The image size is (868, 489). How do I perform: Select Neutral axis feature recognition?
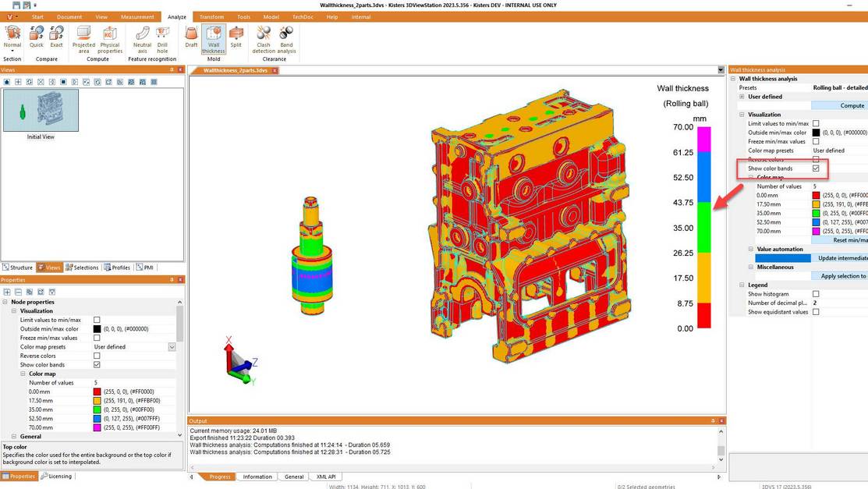(x=142, y=40)
